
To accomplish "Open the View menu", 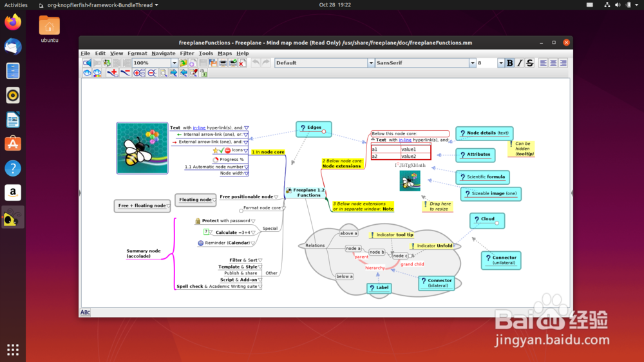I will pos(116,53).
